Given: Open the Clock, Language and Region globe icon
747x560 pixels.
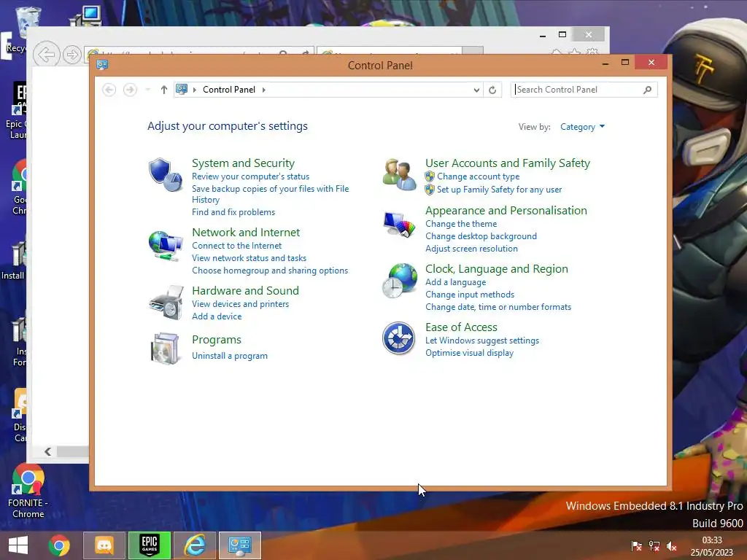Looking at the screenshot, I should 400,281.
